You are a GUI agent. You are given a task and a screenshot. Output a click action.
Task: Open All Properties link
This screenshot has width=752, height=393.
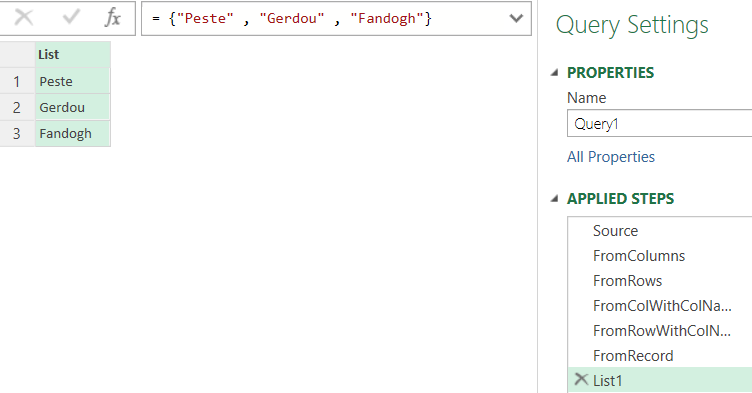611,157
